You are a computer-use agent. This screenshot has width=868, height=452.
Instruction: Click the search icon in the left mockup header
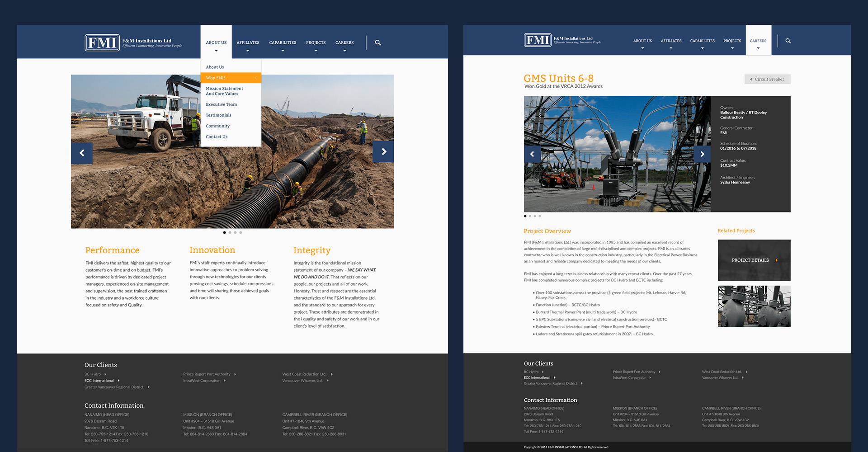(378, 42)
